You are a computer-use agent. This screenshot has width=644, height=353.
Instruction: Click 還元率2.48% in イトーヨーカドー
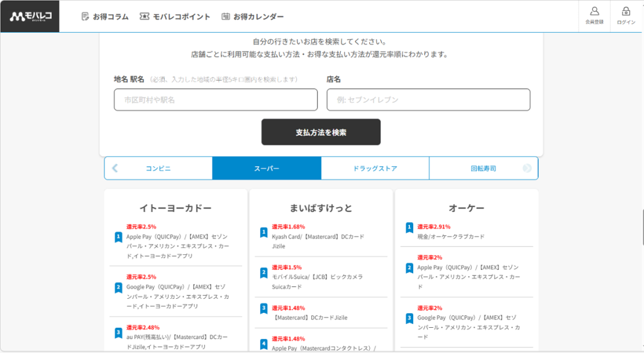click(x=143, y=327)
